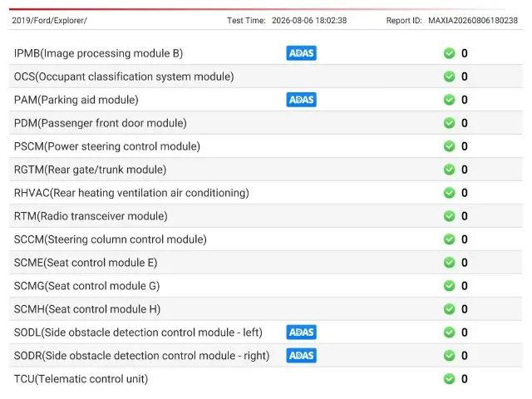Screen dimensions: 532x399
Task: Select PSCM(Power steering control module) text
Action: tap(107, 146)
